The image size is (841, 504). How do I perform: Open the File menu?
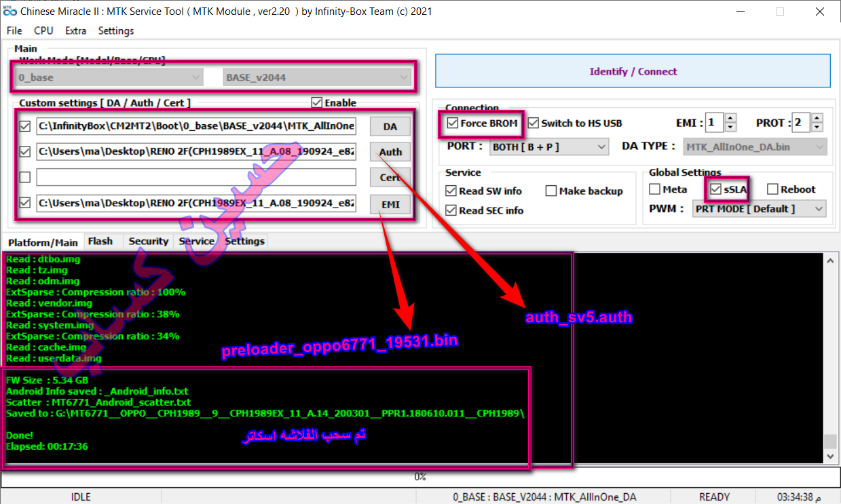coord(14,31)
